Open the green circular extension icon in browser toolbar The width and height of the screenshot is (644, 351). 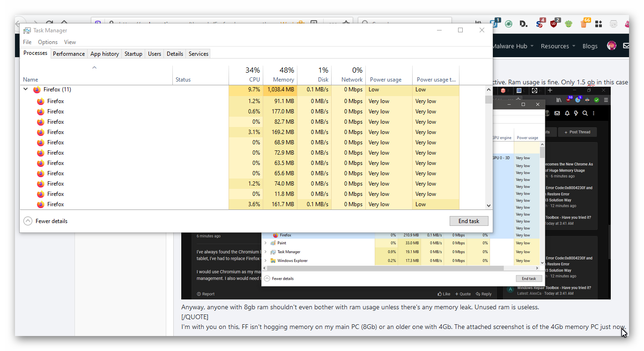pyautogui.click(x=509, y=24)
